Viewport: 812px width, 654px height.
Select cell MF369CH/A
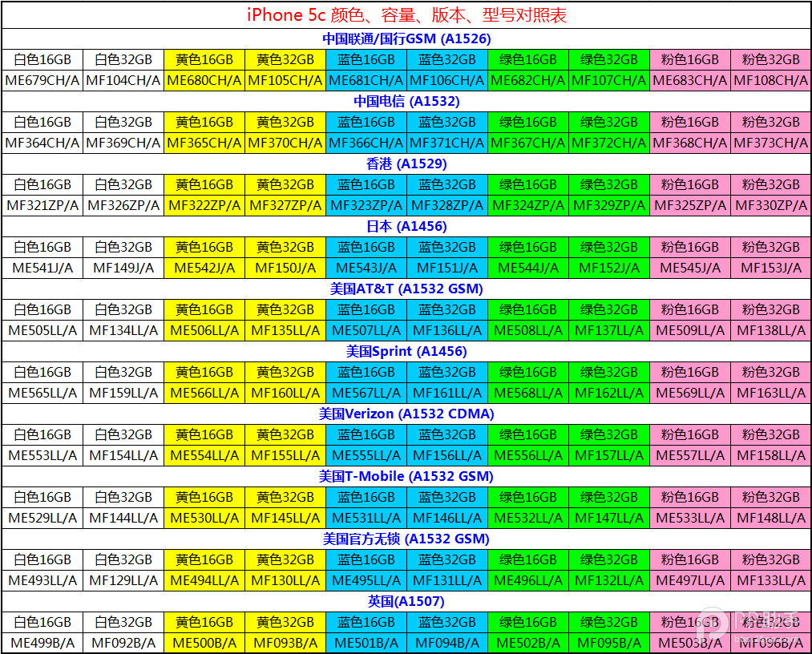(123, 143)
